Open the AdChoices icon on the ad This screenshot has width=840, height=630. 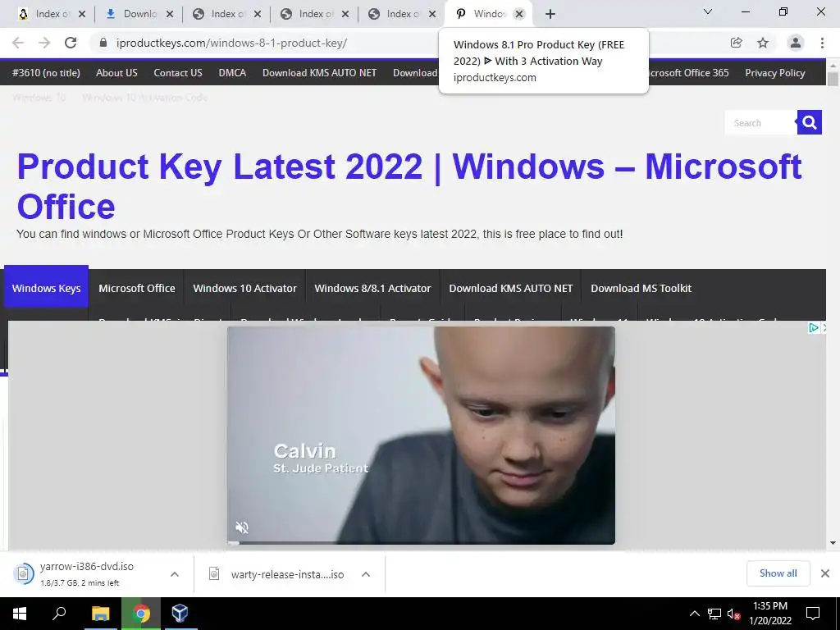pyautogui.click(x=813, y=327)
